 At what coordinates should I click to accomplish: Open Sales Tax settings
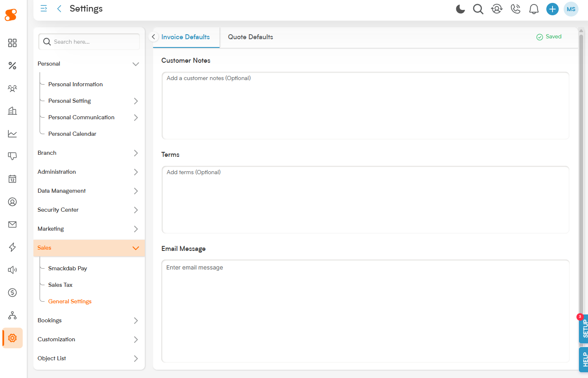(x=60, y=285)
